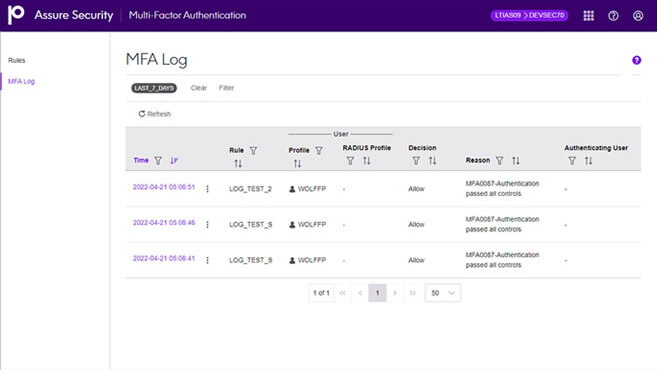This screenshot has height=370, width=657.
Task: Open the Rules page in sidebar
Action: [x=17, y=60]
